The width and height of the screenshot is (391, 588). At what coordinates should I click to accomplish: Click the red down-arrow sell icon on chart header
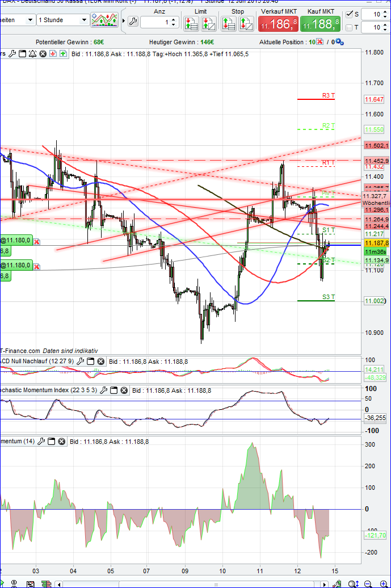click(53, 54)
